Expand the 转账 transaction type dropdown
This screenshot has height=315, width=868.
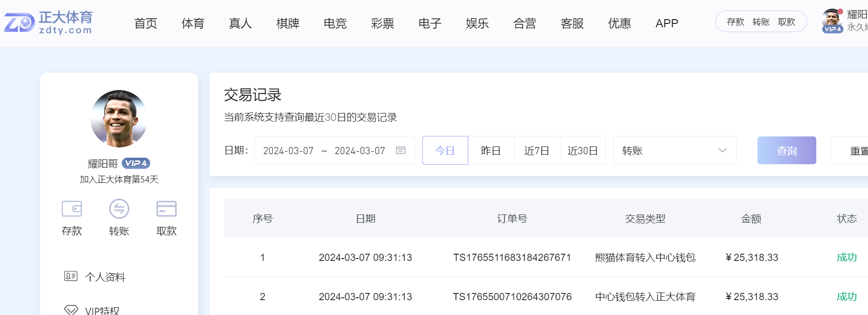click(x=675, y=150)
